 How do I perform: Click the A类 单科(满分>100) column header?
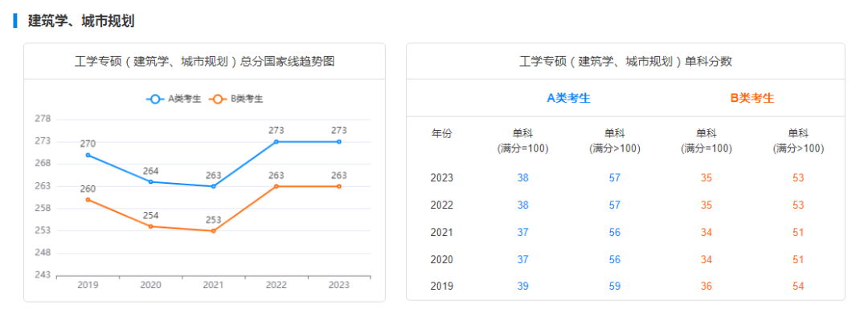[x=615, y=141]
